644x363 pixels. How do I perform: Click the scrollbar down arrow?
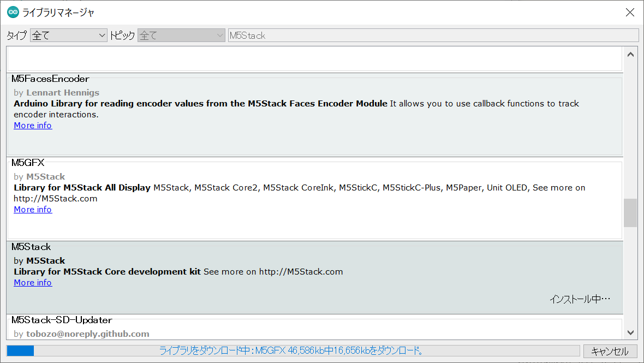pos(630,332)
